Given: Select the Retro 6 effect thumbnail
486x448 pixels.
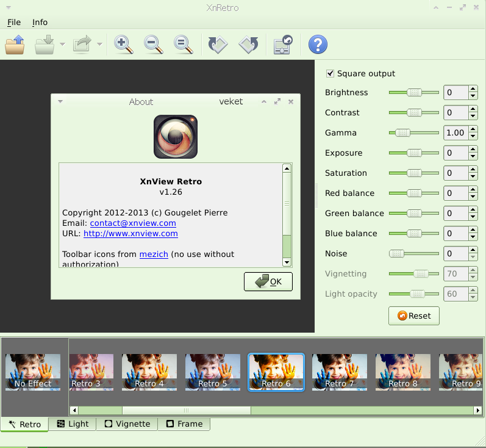Looking at the screenshot, I should [276, 372].
